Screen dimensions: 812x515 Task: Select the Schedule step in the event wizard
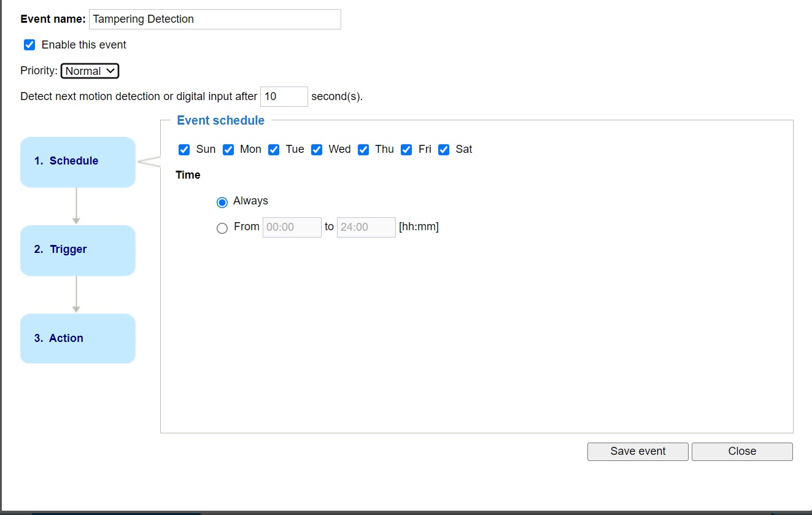tap(77, 161)
